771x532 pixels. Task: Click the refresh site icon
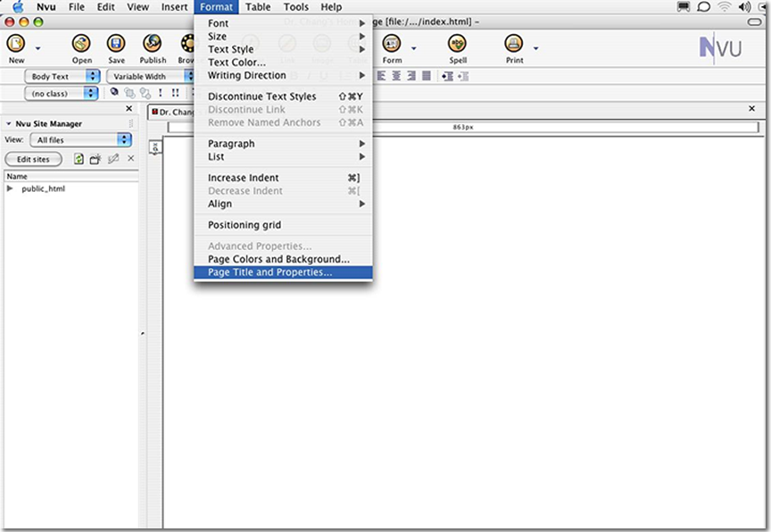click(x=79, y=159)
